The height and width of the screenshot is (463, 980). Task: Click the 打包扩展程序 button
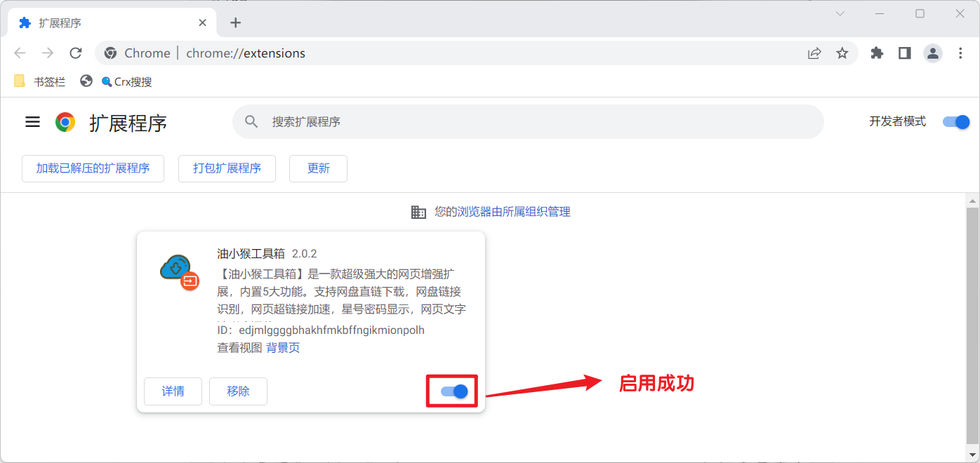pyautogui.click(x=227, y=168)
